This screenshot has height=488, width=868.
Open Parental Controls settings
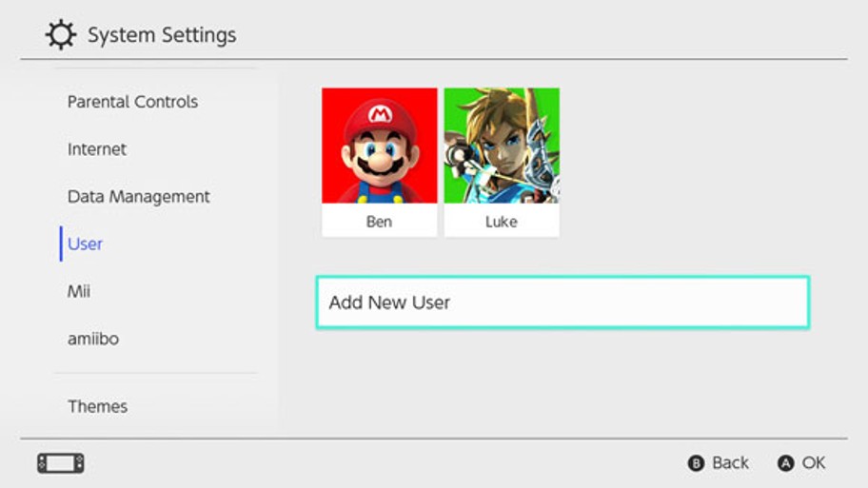pyautogui.click(x=132, y=102)
